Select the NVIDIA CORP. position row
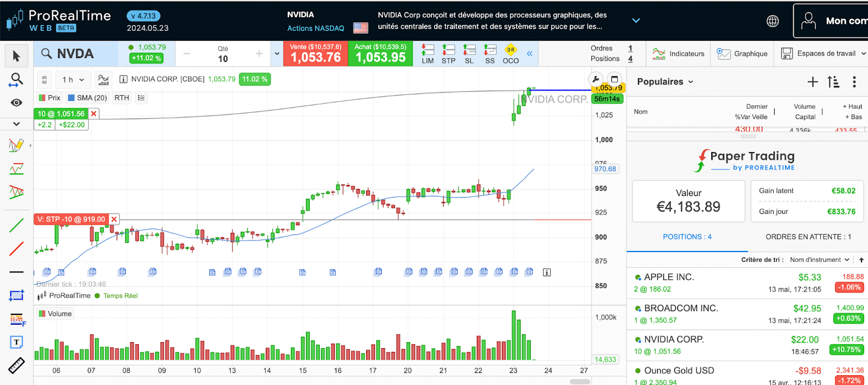Image resolution: width=868 pixels, height=385 pixels. click(x=748, y=345)
